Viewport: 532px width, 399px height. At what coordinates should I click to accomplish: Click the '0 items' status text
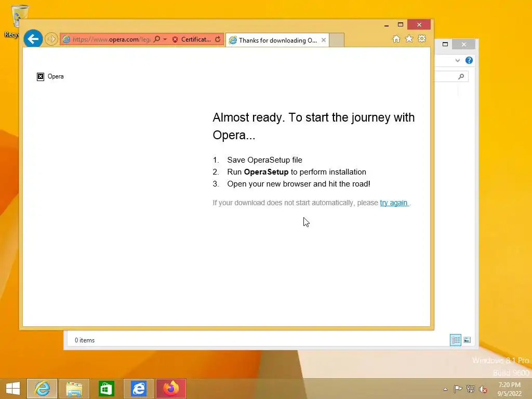point(85,340)
